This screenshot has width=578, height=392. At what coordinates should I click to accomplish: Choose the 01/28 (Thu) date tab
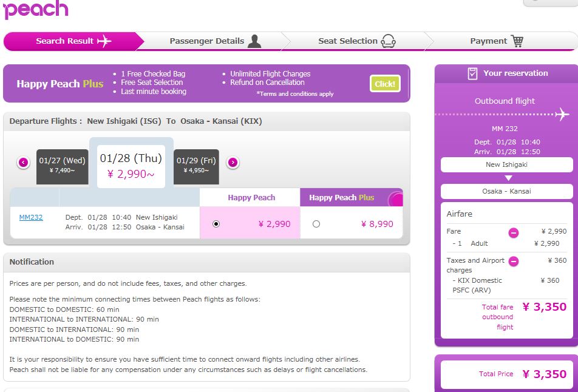pyautogui.click(x=131, y=166)
